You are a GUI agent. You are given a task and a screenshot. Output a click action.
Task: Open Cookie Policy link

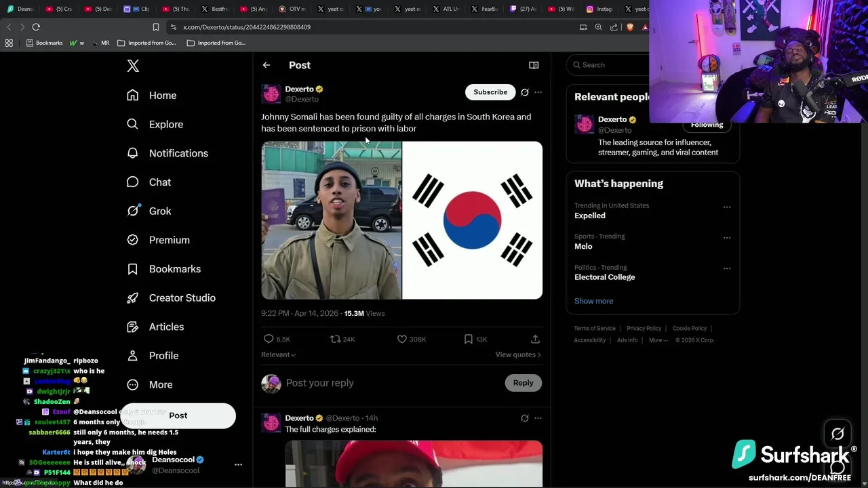point(689,329)
